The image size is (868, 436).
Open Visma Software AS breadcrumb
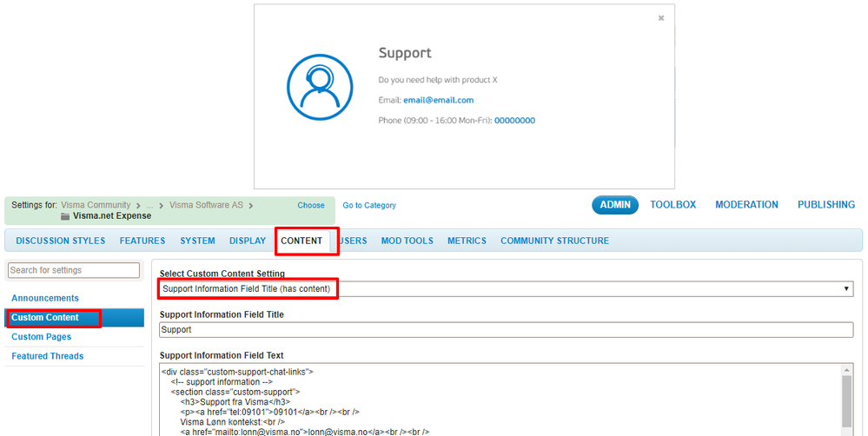tap(207, 205)
